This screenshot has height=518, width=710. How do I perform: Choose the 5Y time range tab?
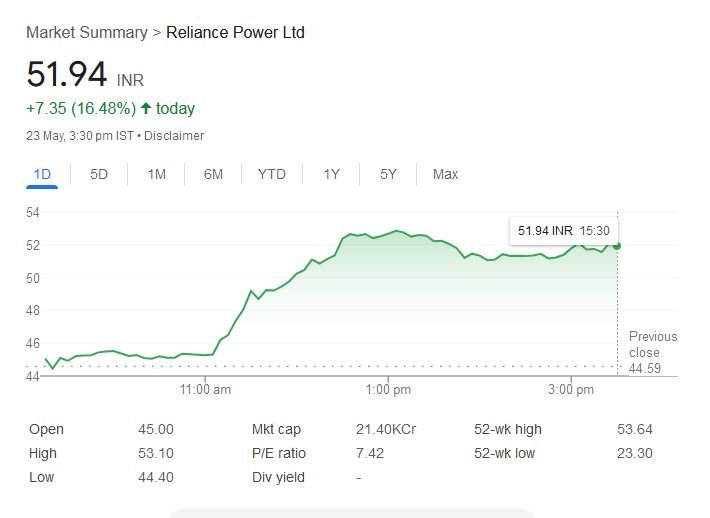(x=388, y=174)
